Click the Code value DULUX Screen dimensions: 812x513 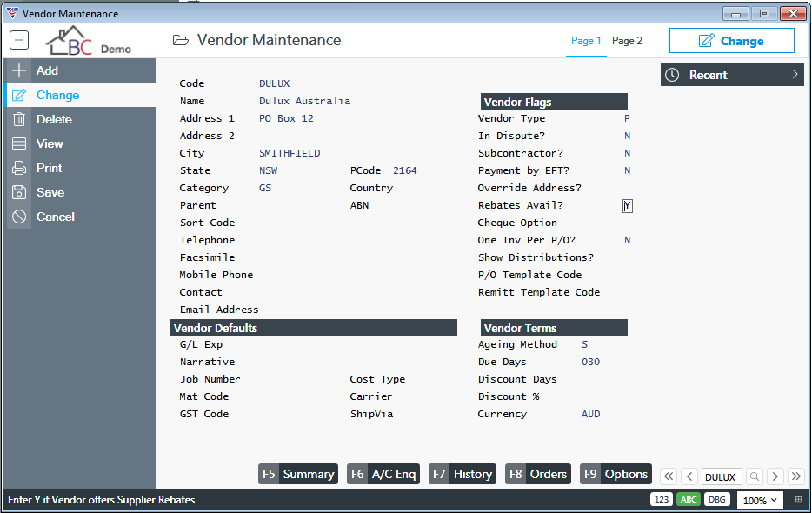point(275,83)
